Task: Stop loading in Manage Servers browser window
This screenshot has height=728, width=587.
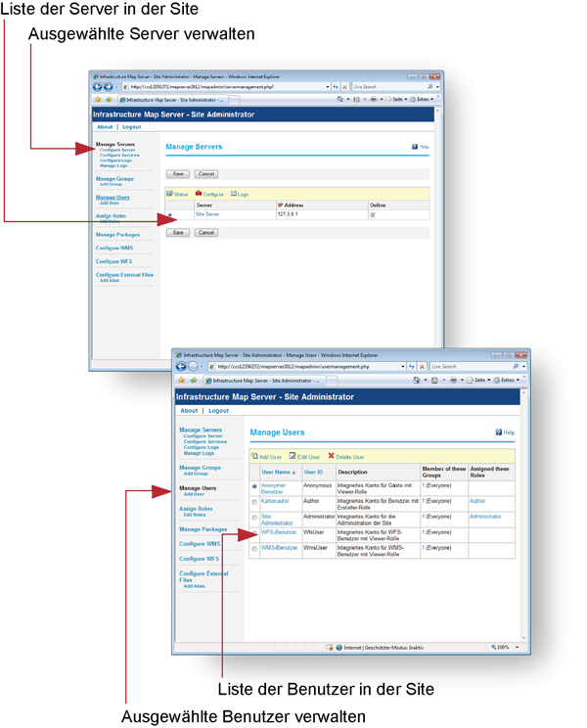Action: pyautogui.click(x=344, y=87)
